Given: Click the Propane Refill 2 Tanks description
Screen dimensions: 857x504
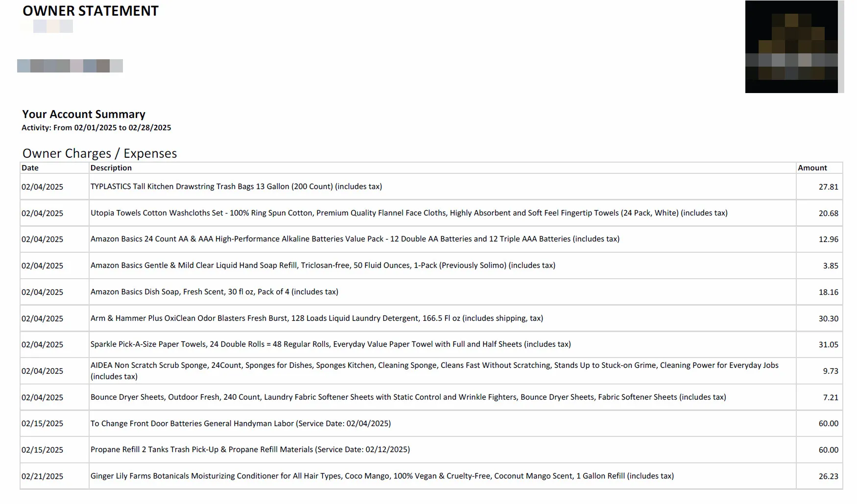Looking at the screenshot, I should tap(250, 450).
